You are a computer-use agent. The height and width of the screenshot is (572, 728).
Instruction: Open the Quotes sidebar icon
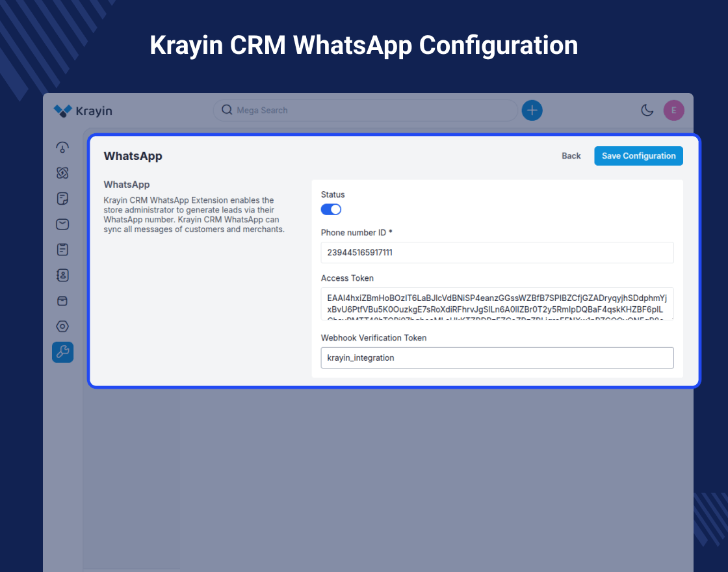[x=62, y=199]
